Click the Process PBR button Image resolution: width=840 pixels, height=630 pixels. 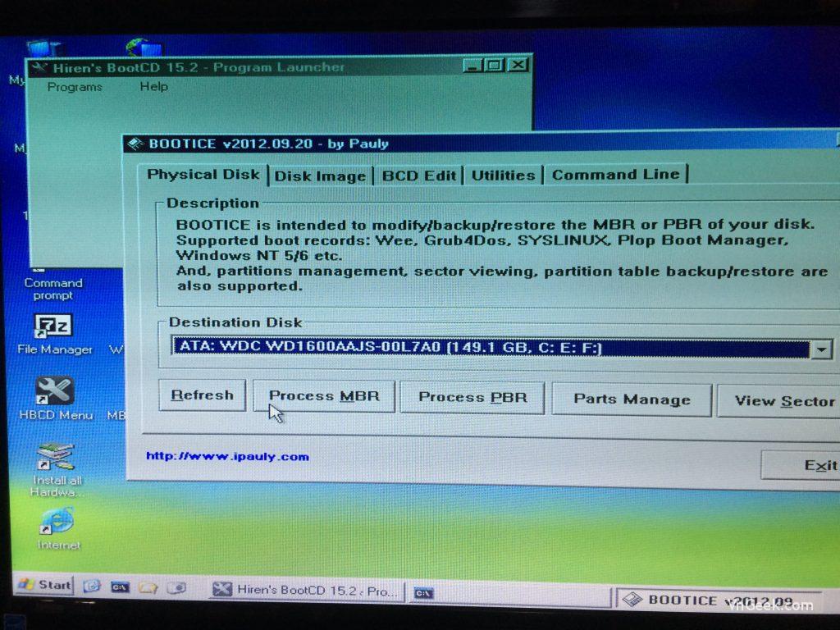472,398
